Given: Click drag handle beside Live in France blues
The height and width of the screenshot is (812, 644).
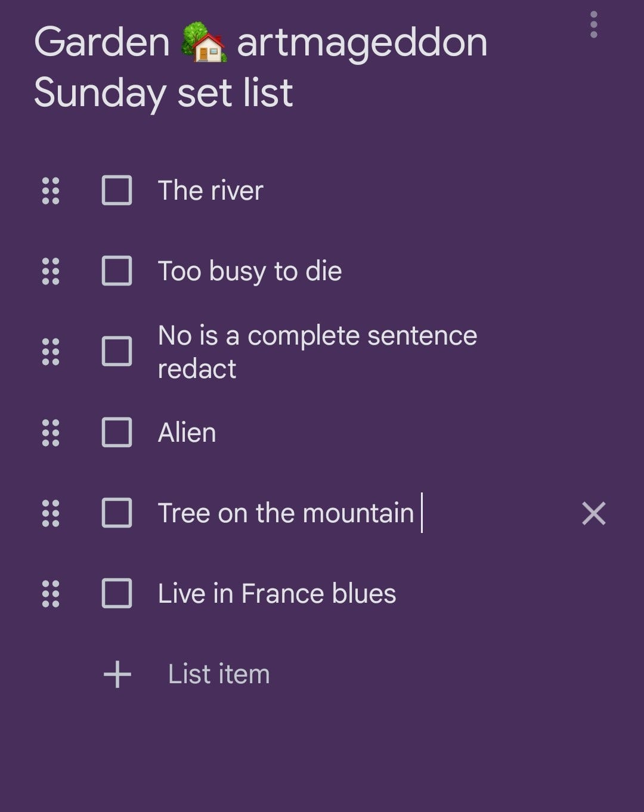Looking at the screenshot, I should pos(51,594).
